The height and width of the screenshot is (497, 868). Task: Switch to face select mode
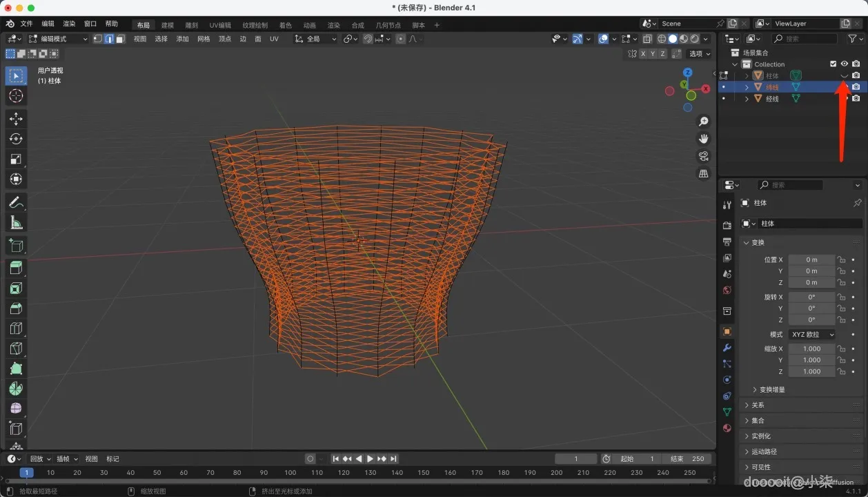click(120, 39)
